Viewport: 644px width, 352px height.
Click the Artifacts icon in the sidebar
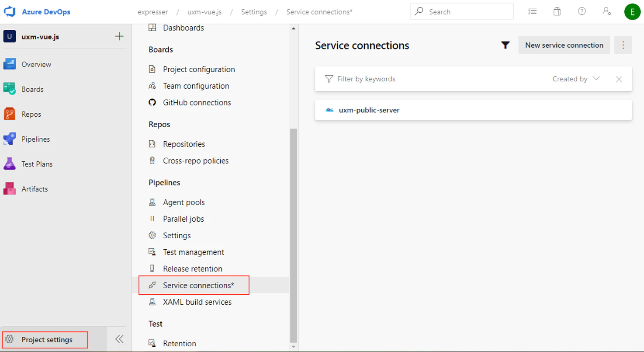(x=10, y=189)
